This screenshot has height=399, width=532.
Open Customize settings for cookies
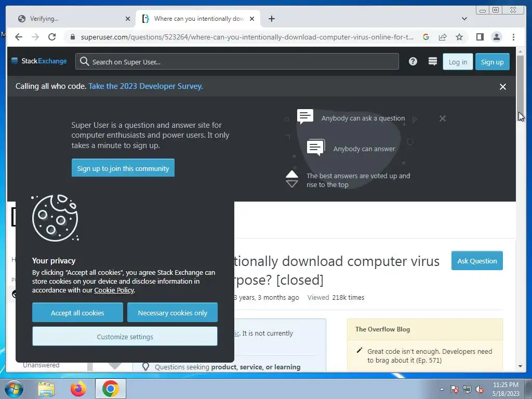(125, 336)
